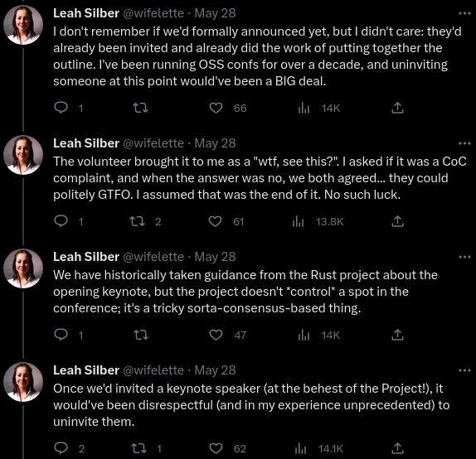Viewport: 476px width, 459px height.
Task: Open more options on first tweet
Action: pyautogui.click(x=464, y=13)
